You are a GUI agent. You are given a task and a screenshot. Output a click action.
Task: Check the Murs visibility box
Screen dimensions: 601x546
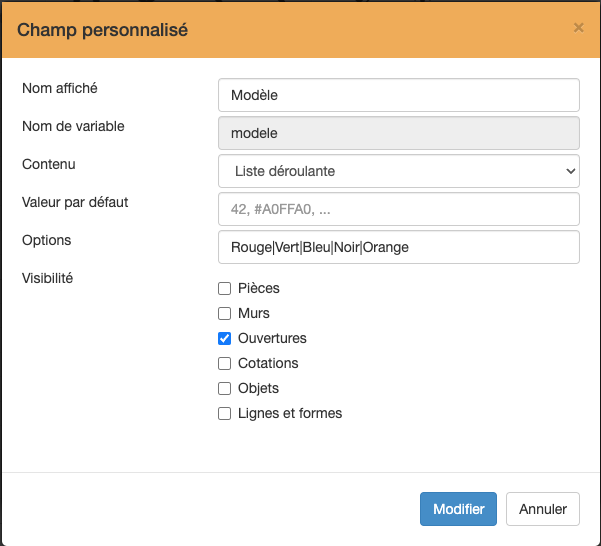(x=224, y=313)
